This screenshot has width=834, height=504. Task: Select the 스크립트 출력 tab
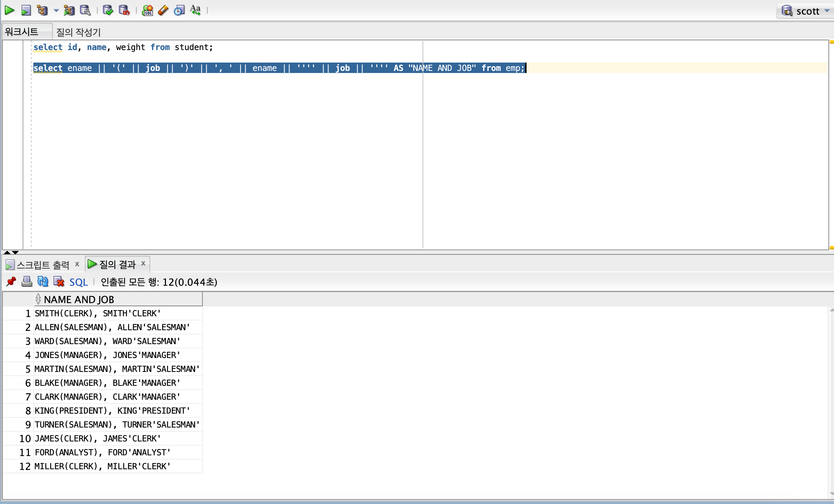click(x=43, y=265)
